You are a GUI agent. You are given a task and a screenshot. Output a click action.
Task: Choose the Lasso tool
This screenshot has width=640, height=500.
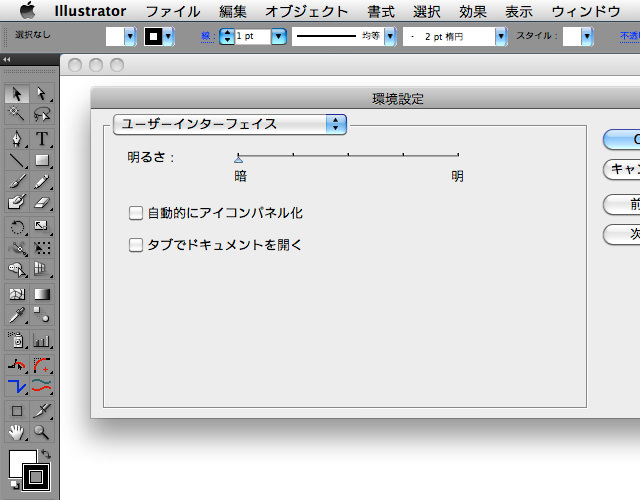pyautogui.click(x=42, y=114)
